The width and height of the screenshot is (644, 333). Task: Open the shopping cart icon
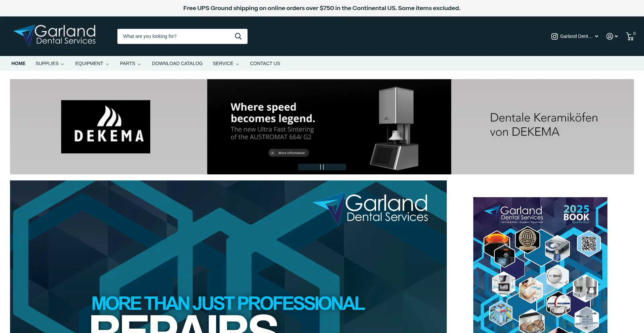(x=629, y=37)
